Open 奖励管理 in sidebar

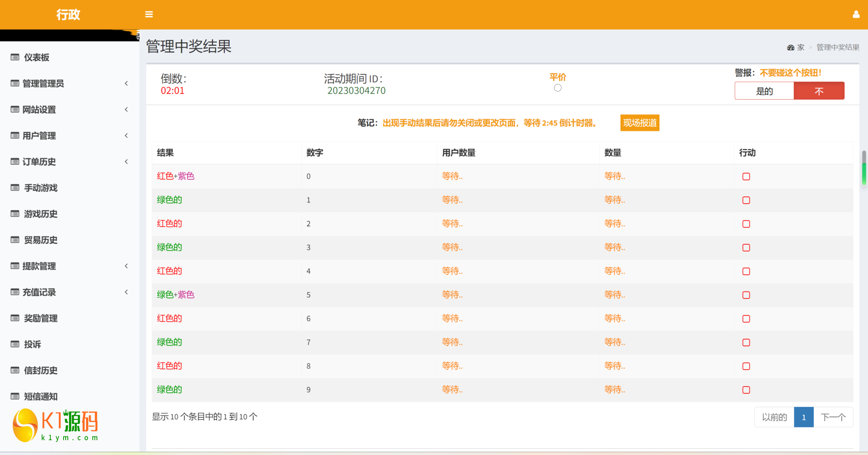click(41, 318)
